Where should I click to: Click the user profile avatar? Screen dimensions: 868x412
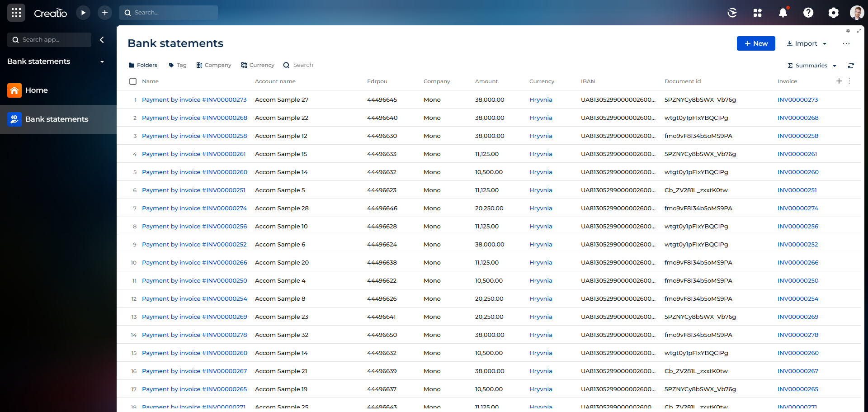coord(856,13)
